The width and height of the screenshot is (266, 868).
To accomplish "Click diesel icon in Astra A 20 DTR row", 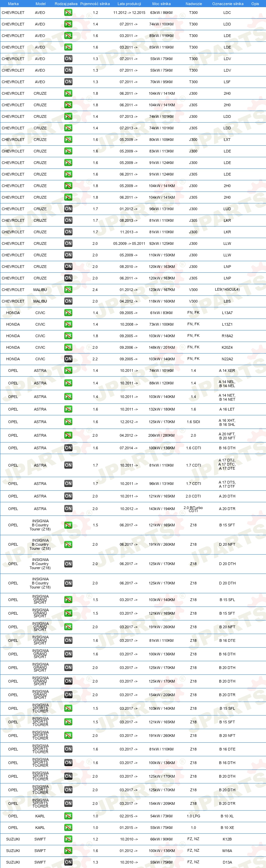I will point(68,509).
